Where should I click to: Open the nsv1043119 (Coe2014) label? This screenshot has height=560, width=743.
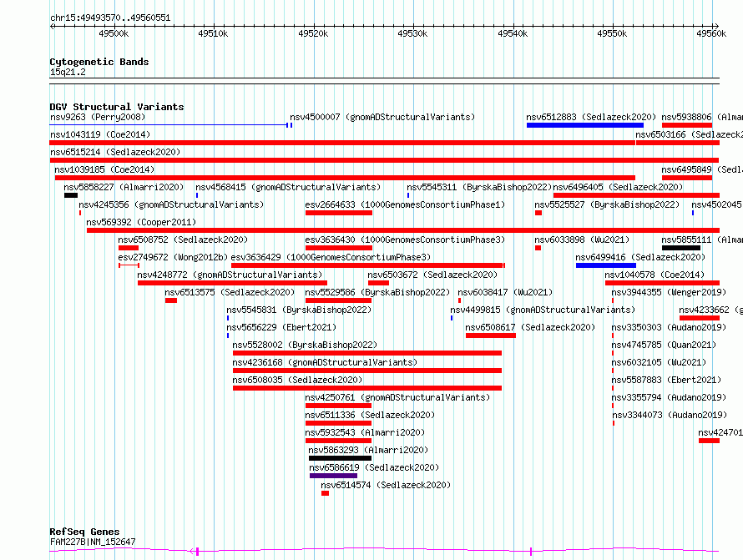[100, 134]
